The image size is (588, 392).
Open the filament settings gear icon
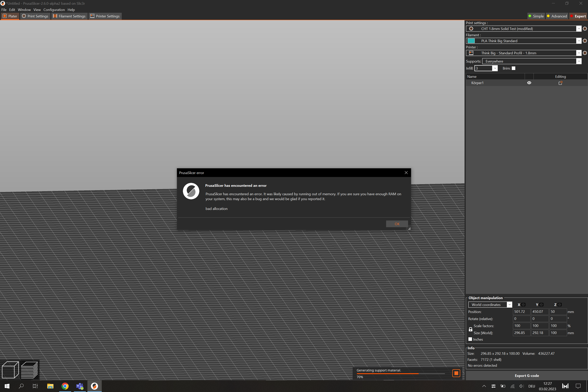point(585,41)
